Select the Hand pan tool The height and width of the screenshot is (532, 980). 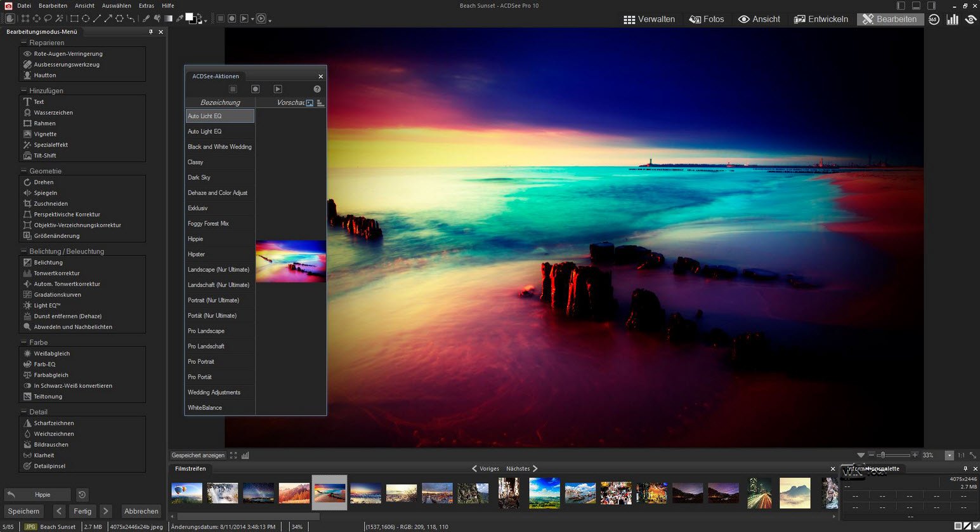point(11,19)
